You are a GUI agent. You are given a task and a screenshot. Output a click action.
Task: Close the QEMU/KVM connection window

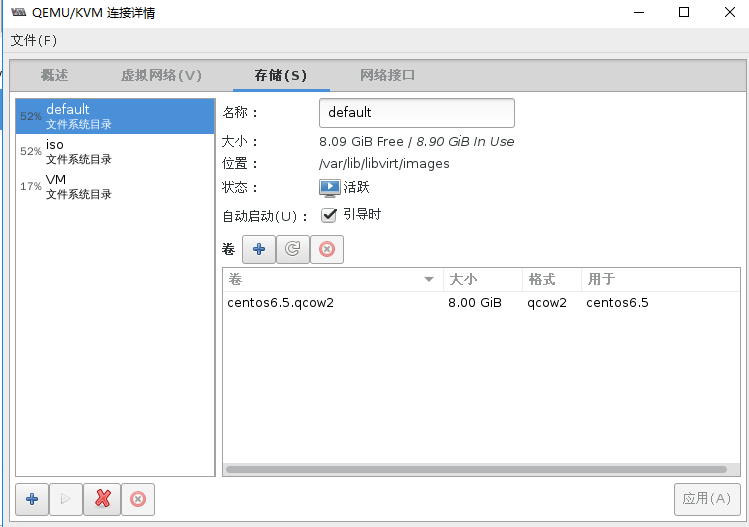730,12
